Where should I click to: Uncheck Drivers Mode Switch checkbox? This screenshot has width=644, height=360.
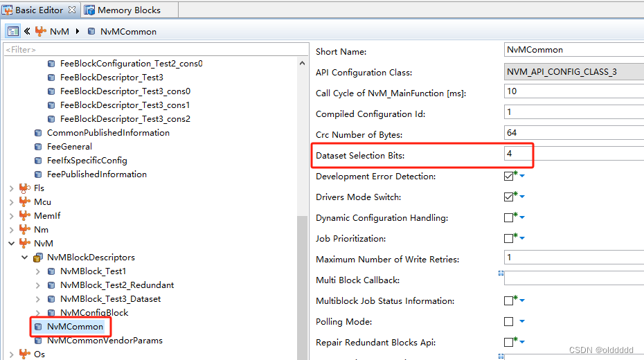(508, 197)
